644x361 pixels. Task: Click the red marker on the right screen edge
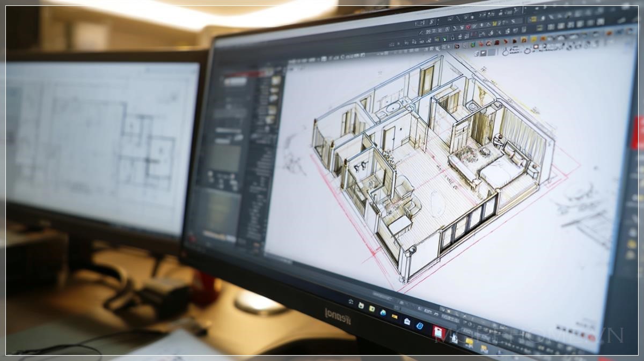click(637, 132)
